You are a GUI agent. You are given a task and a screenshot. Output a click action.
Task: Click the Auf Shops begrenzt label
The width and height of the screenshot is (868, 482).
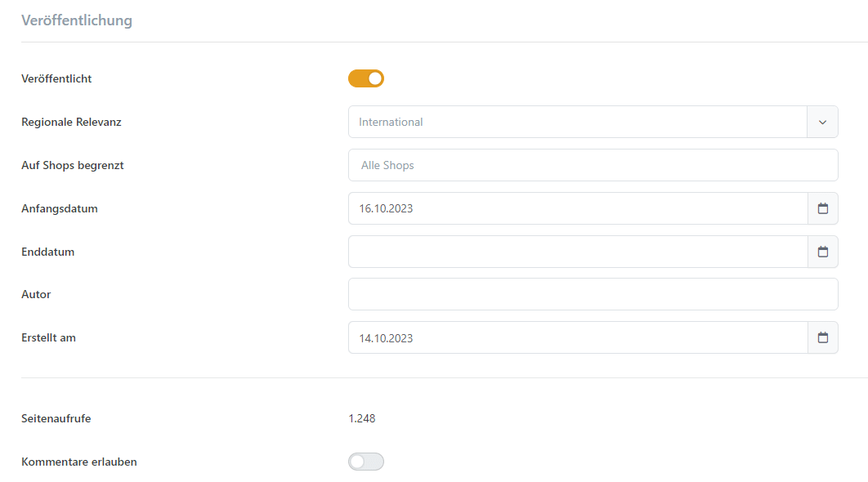coord(73,165)
